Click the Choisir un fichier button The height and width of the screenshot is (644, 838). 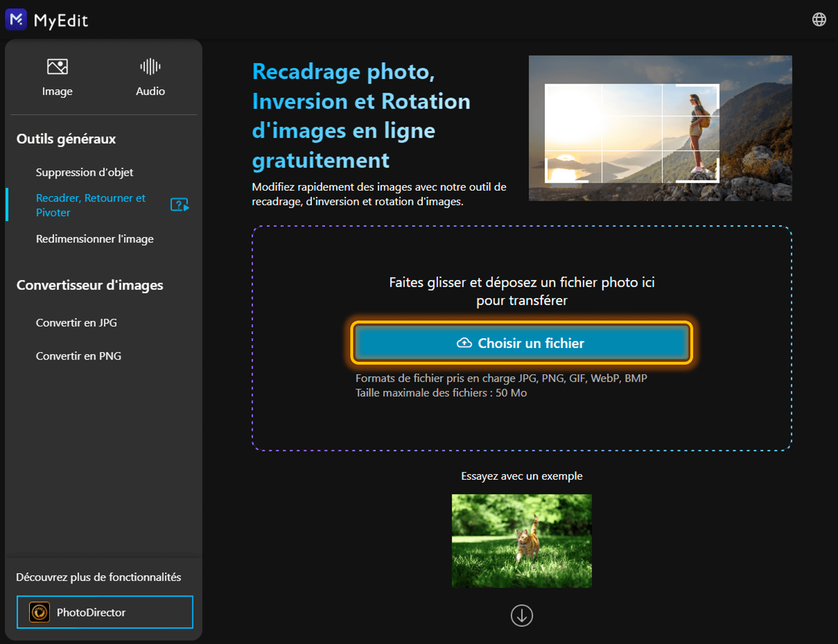(x=521, y=343)
